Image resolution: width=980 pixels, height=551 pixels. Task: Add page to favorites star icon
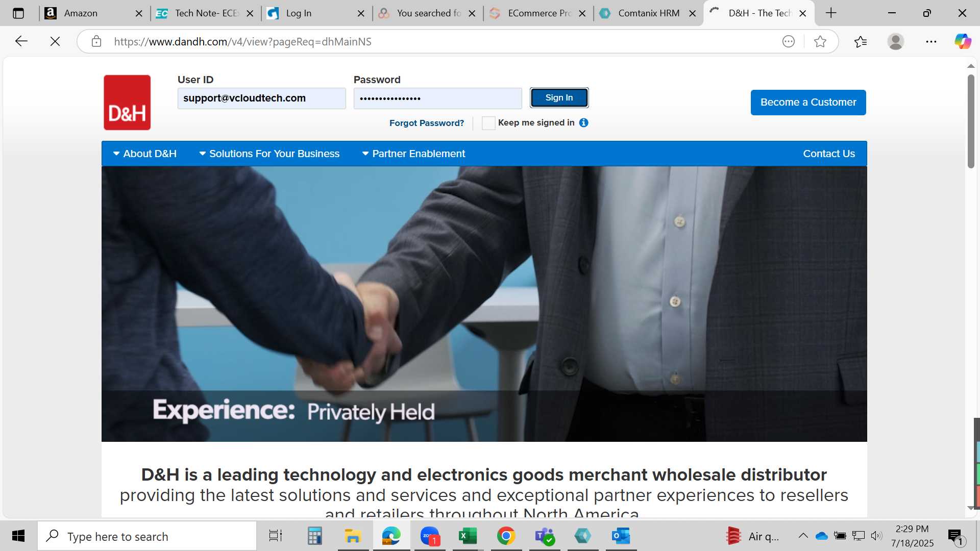point(820,41)
